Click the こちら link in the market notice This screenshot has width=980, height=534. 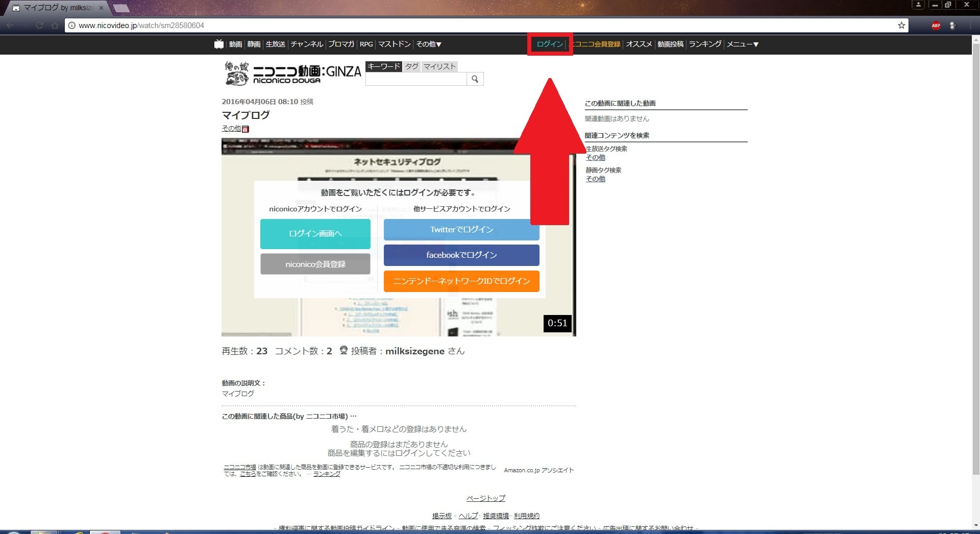(248, 474)
